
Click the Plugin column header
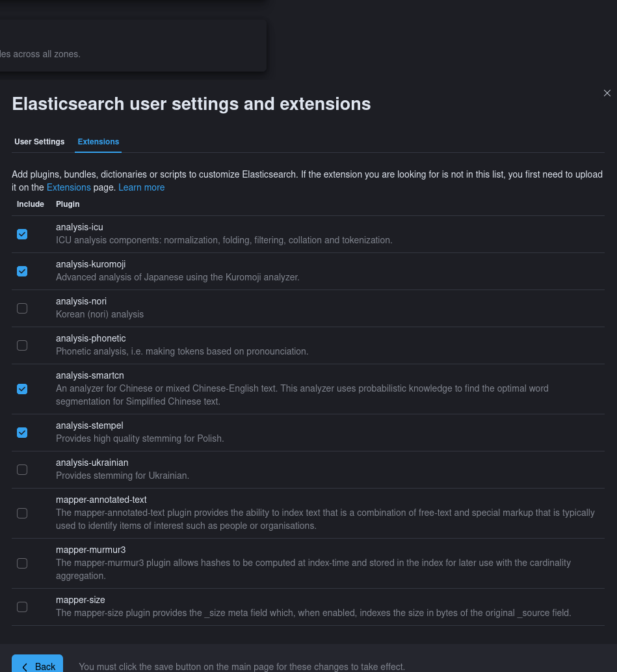[68, 204]
